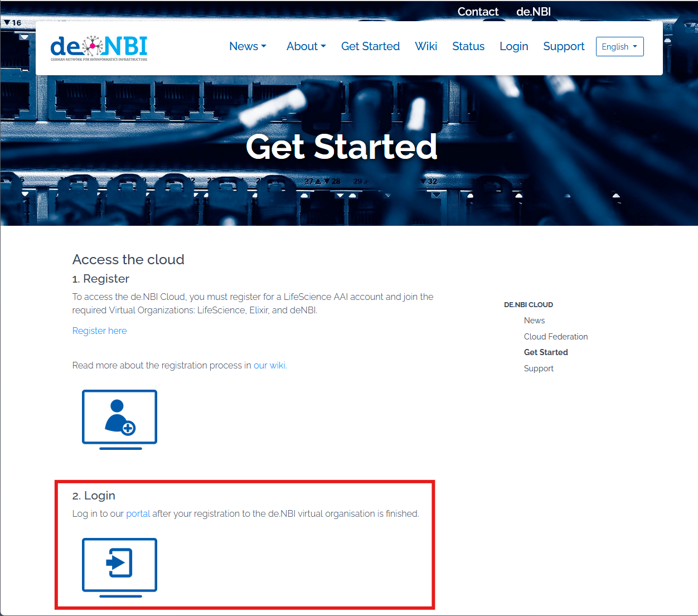Click the login monitor icon
The width and height of the screenshot is (698, 616).
coord(119,568)
